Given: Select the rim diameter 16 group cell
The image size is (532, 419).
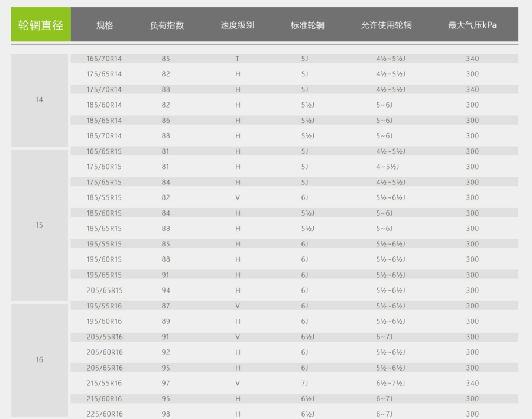Looking at the screenshot, I should [x=40, y=360].
